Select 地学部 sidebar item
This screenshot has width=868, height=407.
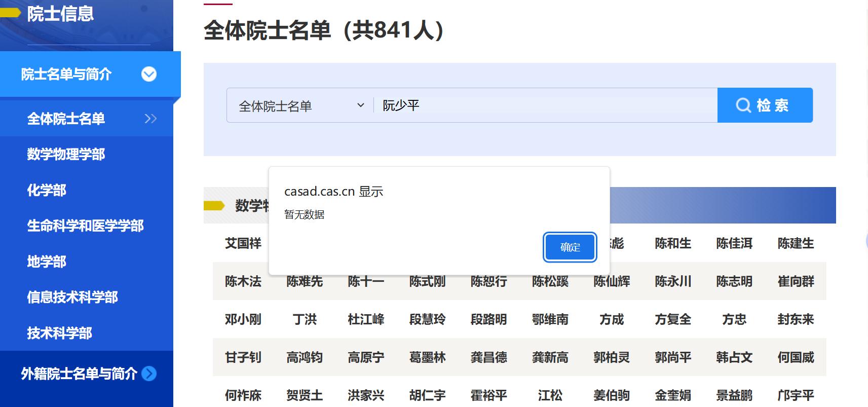[x=47, y=262]
